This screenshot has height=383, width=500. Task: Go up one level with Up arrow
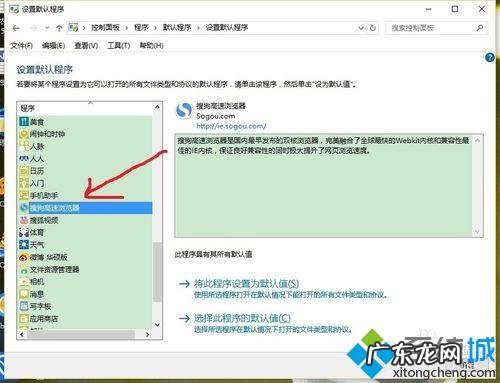click(x=59, y=28)
